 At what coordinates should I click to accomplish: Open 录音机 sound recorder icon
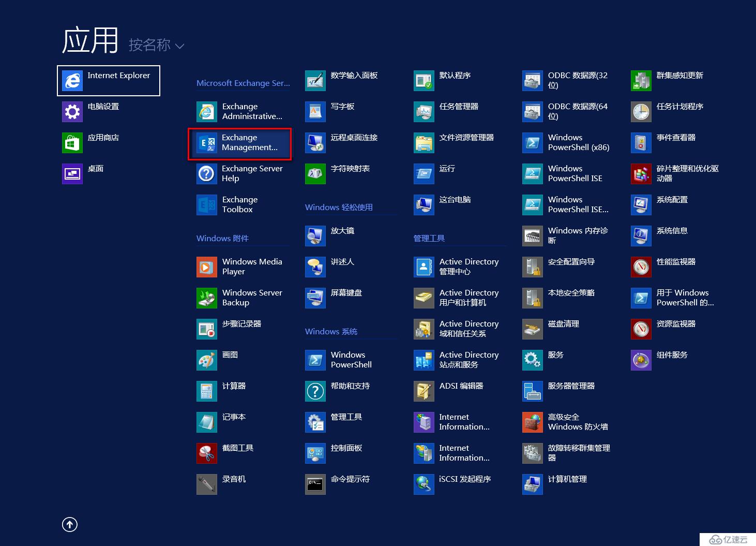pyautogui.click(x=207, y=484)
